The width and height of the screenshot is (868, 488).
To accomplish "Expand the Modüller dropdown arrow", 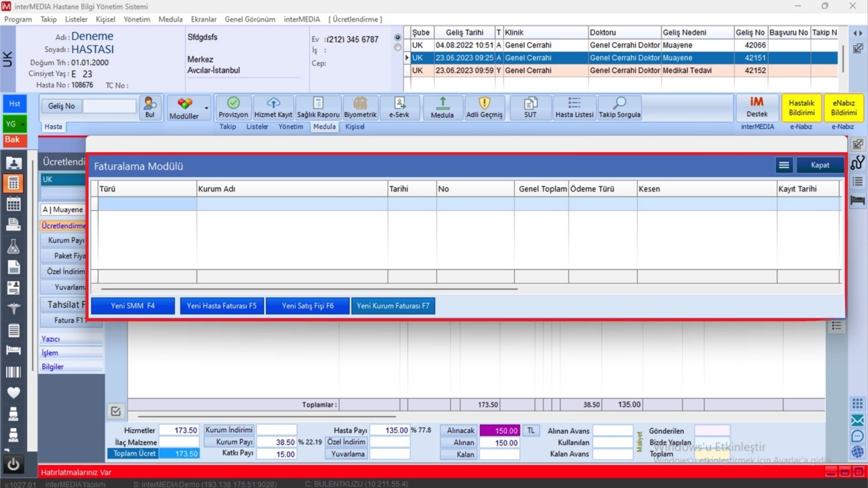I will (207, 108).
